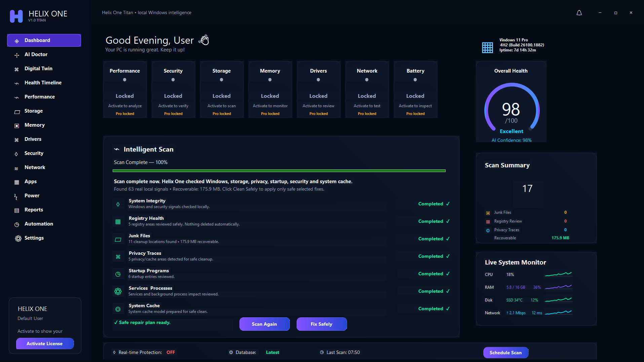
Task: Click the 98/100 Overall Health gauge
Action: pyautogui.click(x=512, y=108)
